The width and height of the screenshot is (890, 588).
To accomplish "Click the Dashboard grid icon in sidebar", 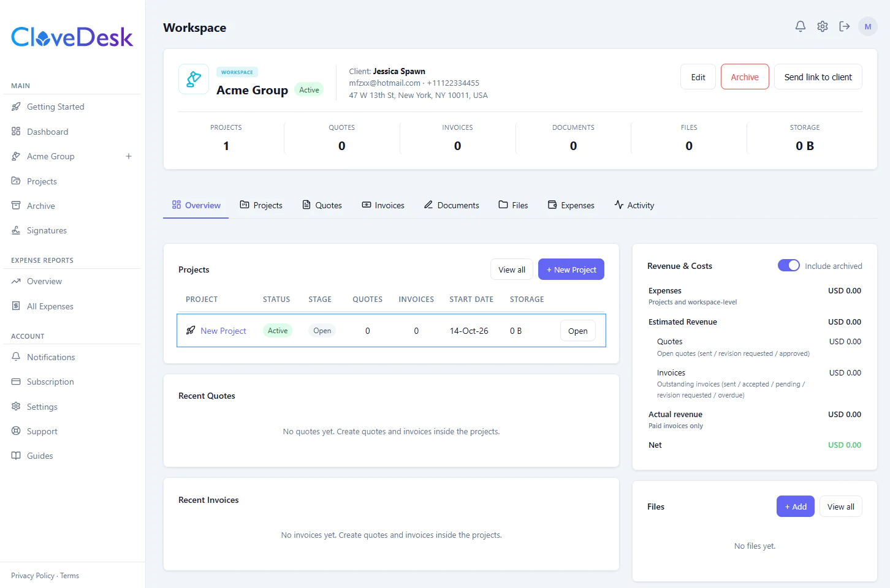I will (16, 132).
